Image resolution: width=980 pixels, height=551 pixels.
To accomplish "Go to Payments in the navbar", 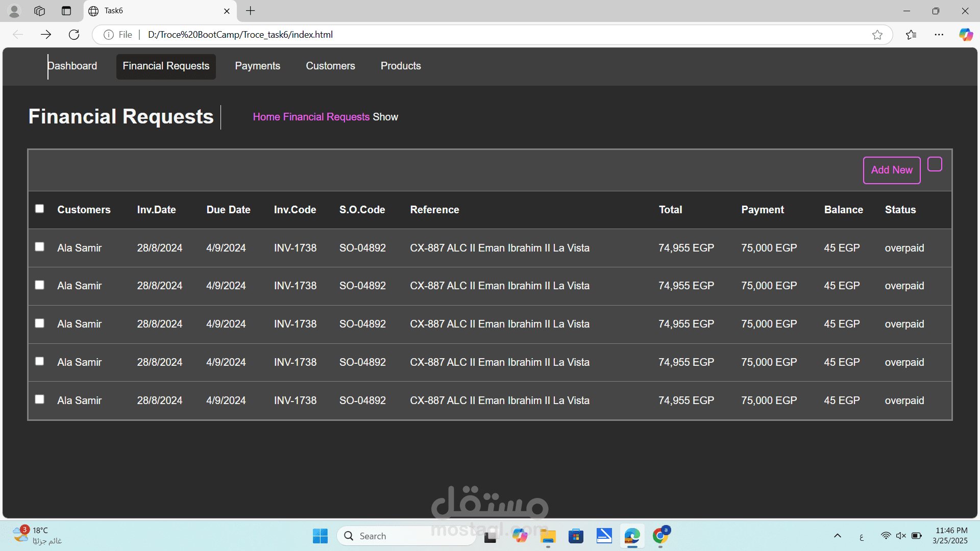I will 257,66.
